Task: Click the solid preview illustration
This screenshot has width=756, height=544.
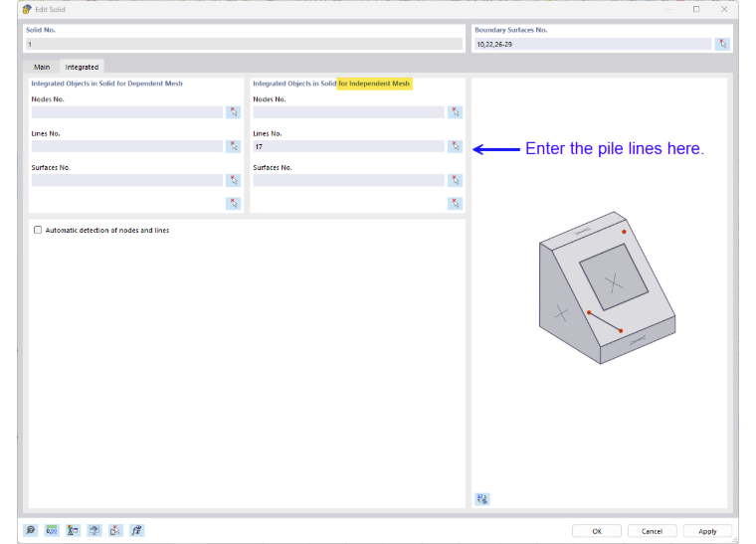Action: point(607,287)
